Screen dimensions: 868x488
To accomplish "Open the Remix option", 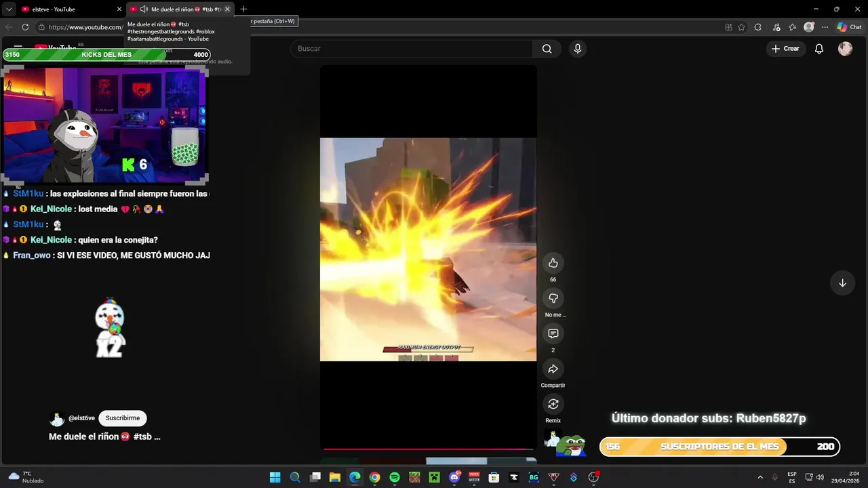I will pyautogui.click(x=553, y=404).
